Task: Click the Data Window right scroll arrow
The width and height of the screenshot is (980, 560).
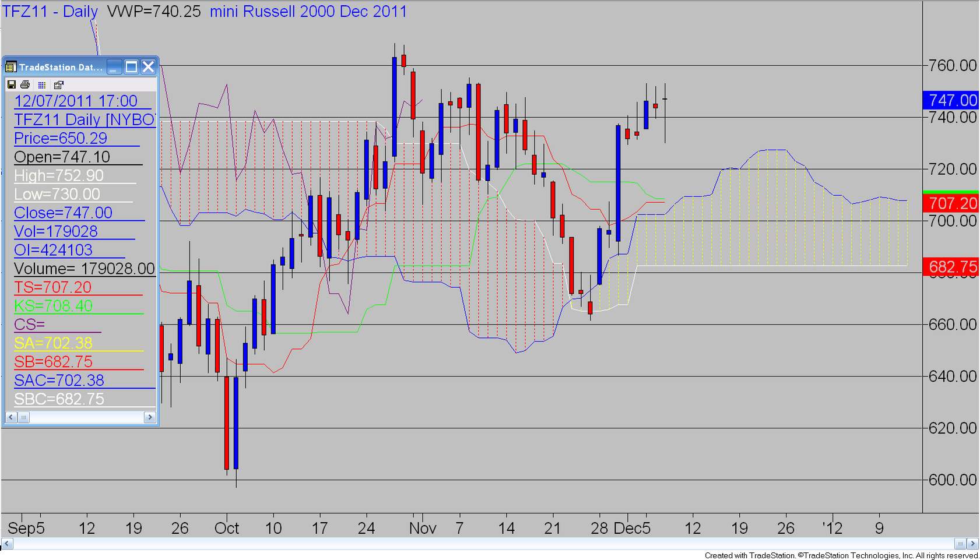Action: tap(150, 417)
